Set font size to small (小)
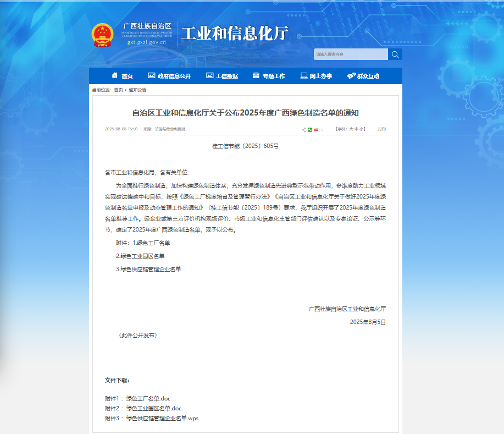Screen dimensions: 504x434 [x=361, y=129]
